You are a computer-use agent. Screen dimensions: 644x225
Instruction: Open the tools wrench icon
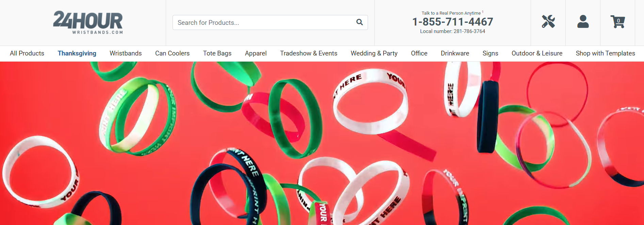548,21
